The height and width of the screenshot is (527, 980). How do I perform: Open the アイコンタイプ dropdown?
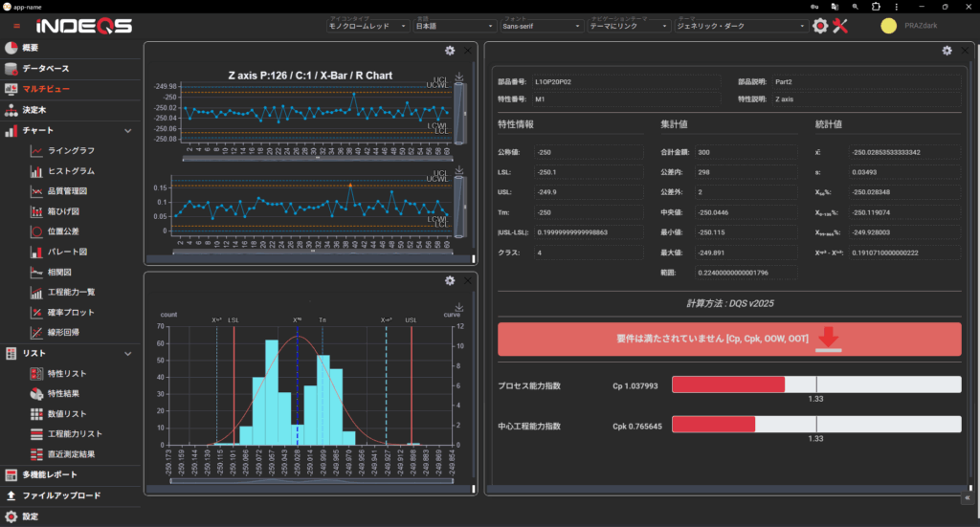[367, 27]
